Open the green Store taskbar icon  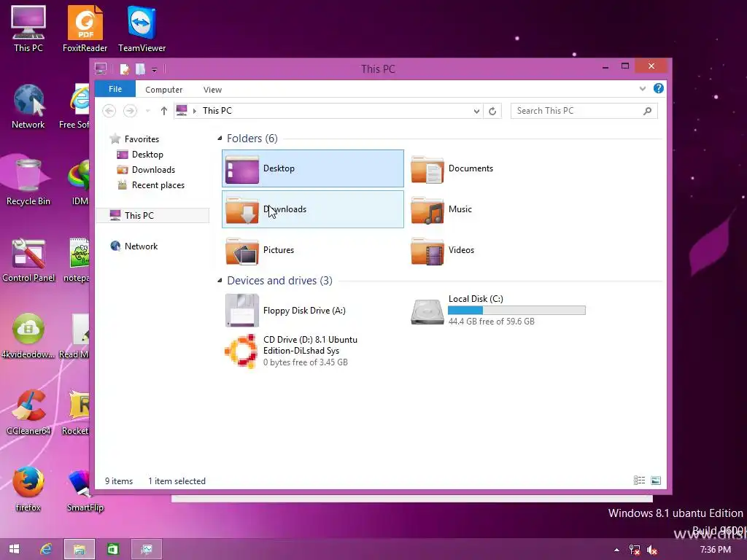[x=113, y=549]
